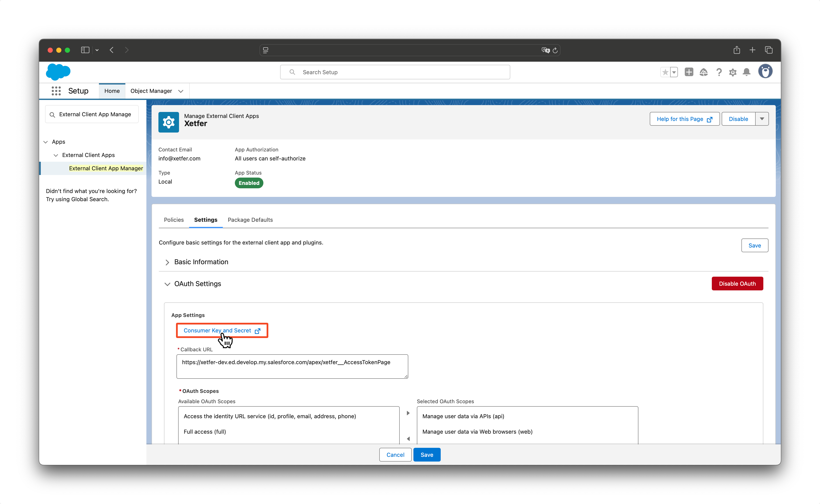Click the Xetfer app gear icon
Image resolution: width=820 pixels, height=504 pixels.
(169, 122)
